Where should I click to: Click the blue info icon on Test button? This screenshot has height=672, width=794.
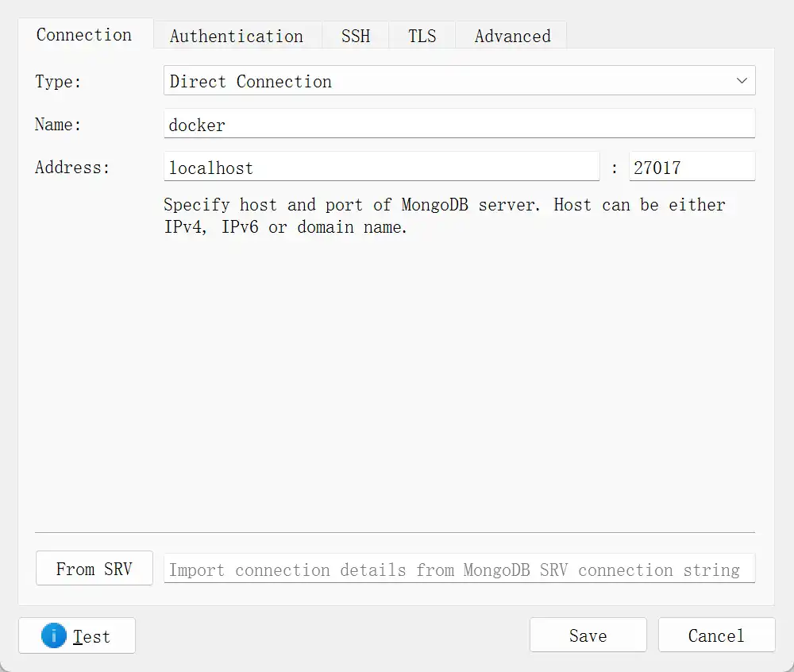[x=53, y=636]
